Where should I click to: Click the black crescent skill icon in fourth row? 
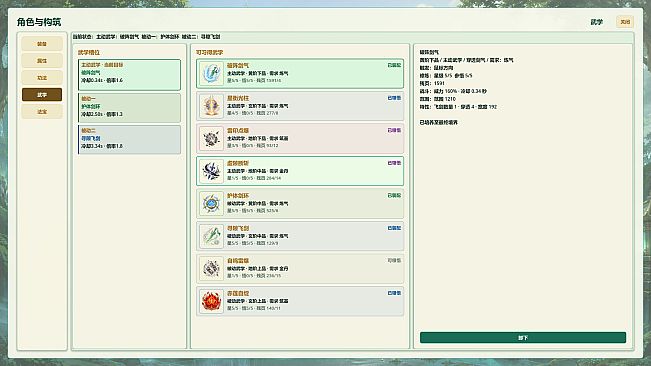tap(211, 171)
